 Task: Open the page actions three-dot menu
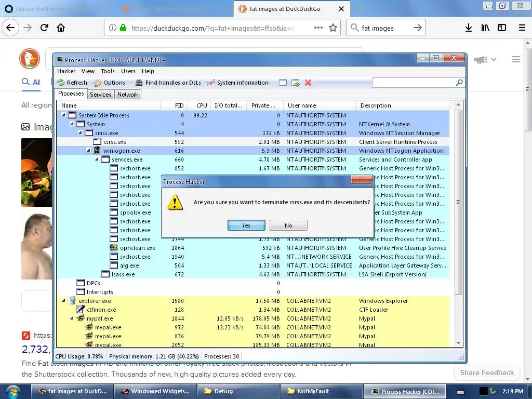[318, 28]
